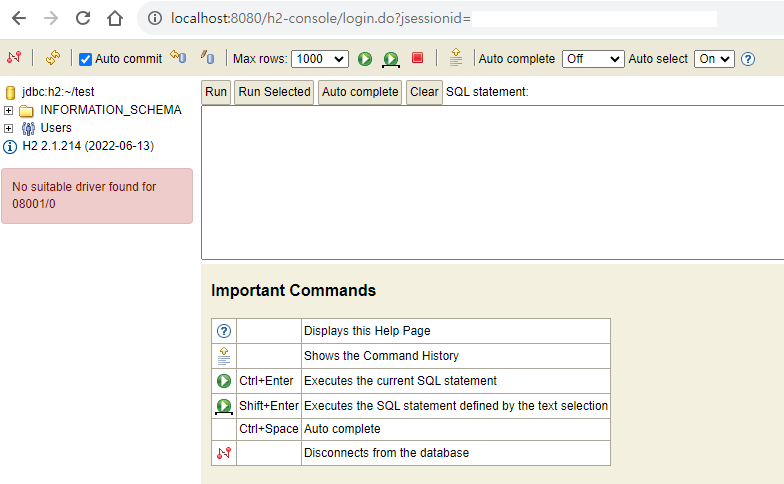Screen dimensions: 784x484
Task: Click the command history icon in the commands table
Action: click(x=224, y=356)
